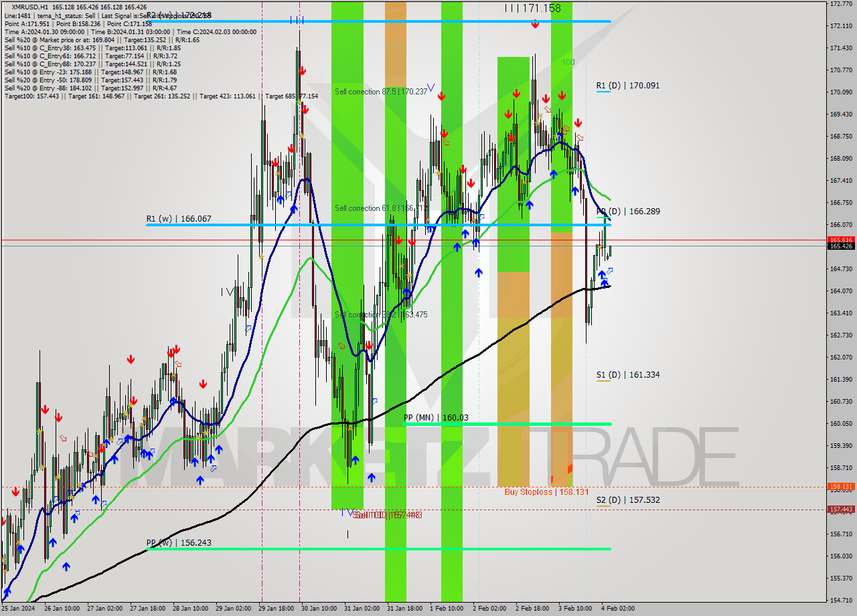Click the 160.050 price axis value
Screen dimensions: 857x616
coord(841,424)
